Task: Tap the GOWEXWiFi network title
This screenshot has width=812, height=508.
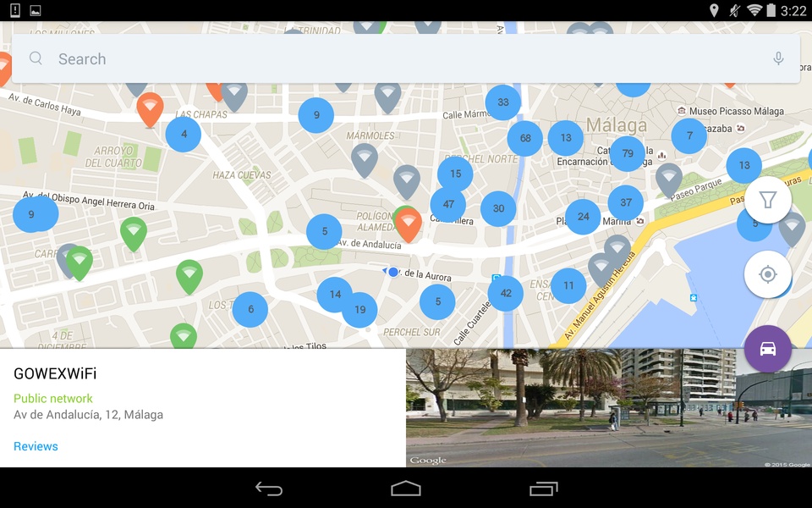Action: 55,373
